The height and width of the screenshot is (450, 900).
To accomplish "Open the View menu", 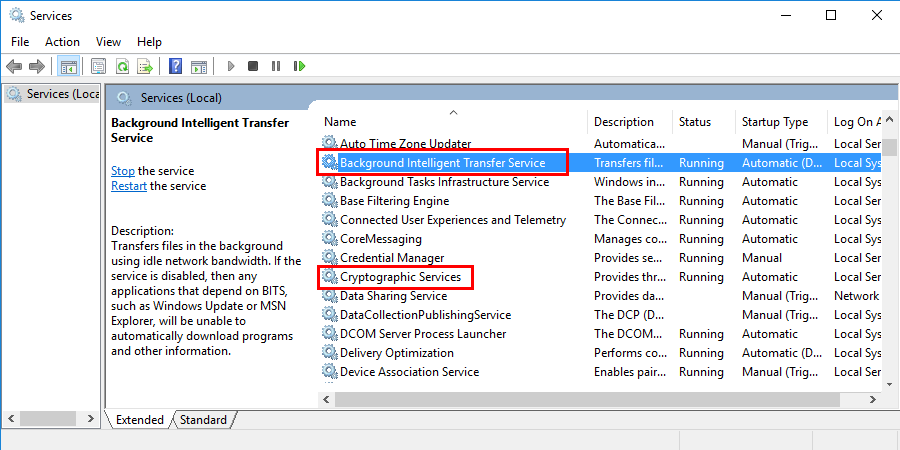I will tap(108, 42).
